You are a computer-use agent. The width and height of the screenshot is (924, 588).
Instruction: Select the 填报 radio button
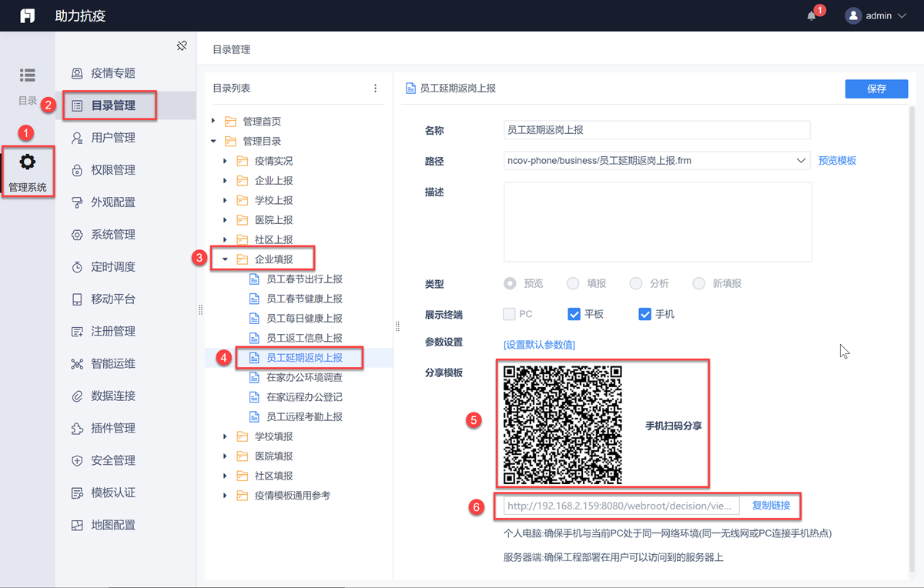pos(573,283)
